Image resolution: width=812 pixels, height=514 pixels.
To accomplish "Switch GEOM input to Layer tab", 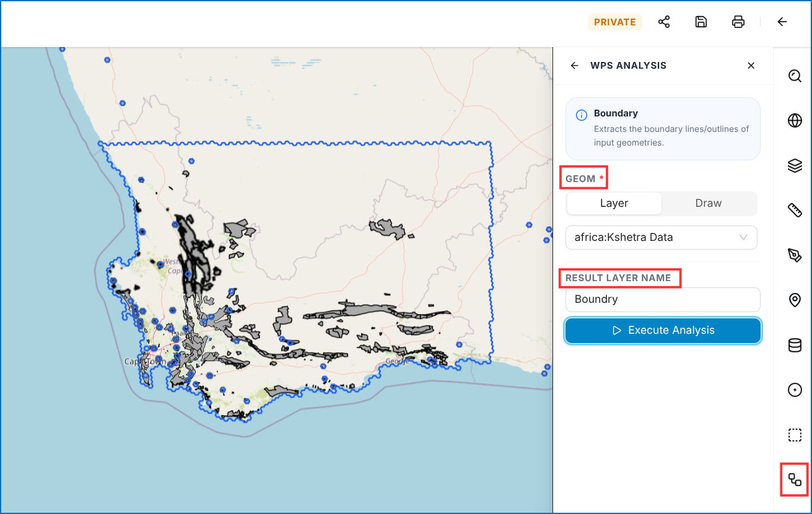I will click(x=614, y=203).
